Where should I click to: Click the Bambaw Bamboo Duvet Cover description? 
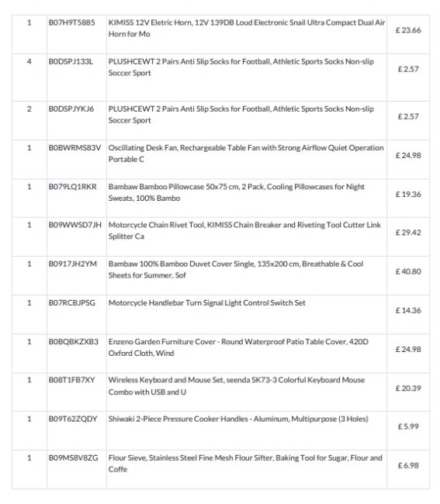236,269
